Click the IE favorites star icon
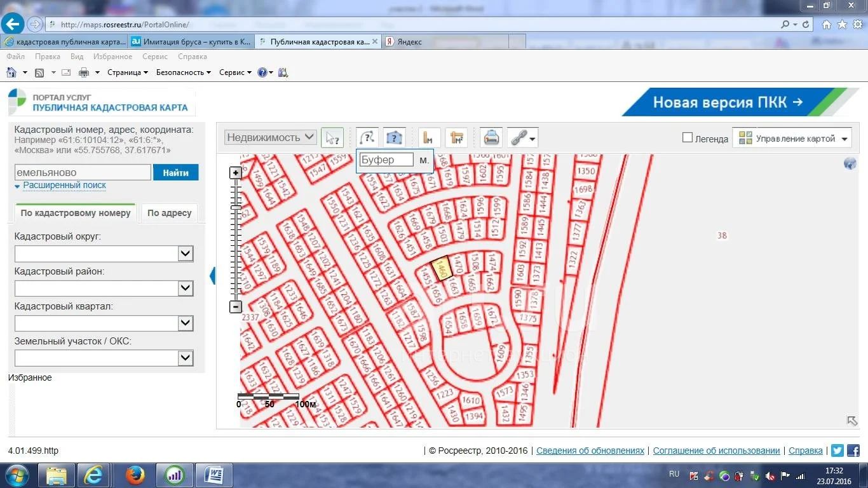 tap(842, 24)
